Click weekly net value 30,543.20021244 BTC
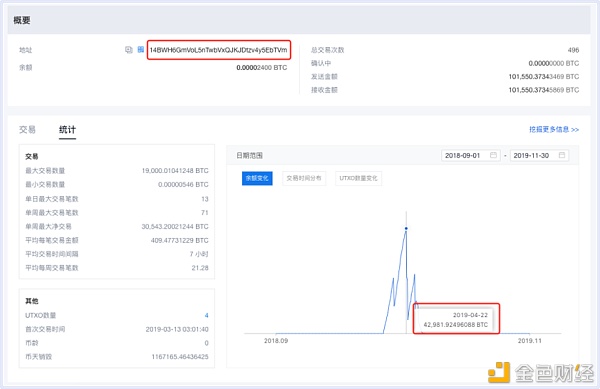This screenshot has height=389, width=600. coord(175,227)
